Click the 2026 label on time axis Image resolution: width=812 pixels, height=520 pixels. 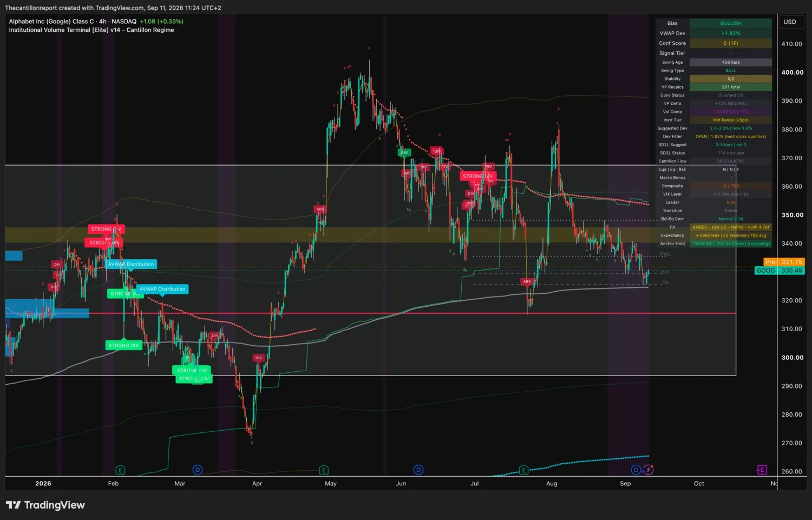(43, 484)
